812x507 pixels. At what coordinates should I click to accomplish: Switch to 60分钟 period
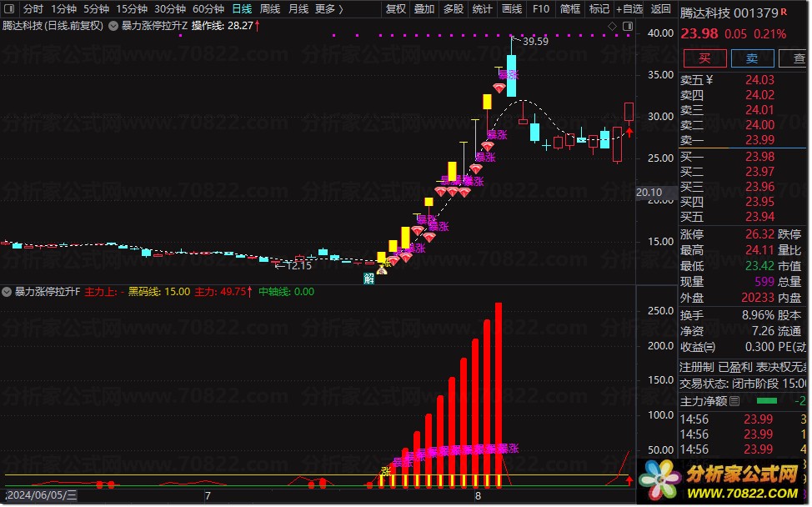(208, 9)
